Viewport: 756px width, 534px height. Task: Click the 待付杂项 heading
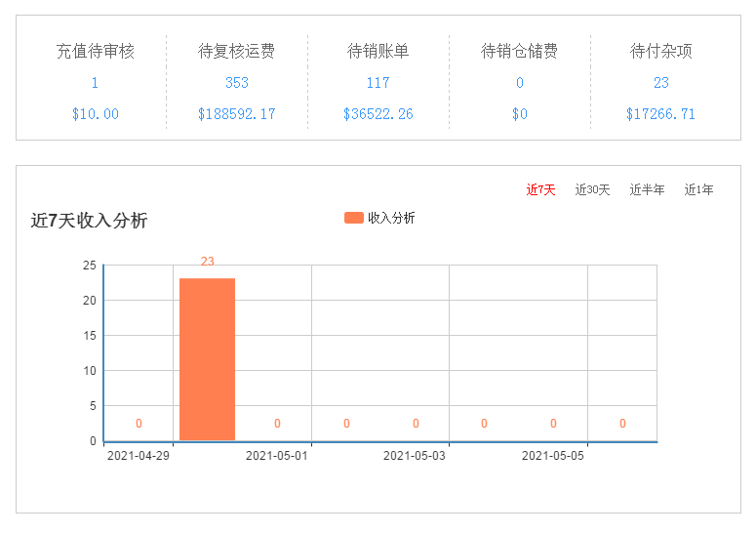[x=661, y=51]
